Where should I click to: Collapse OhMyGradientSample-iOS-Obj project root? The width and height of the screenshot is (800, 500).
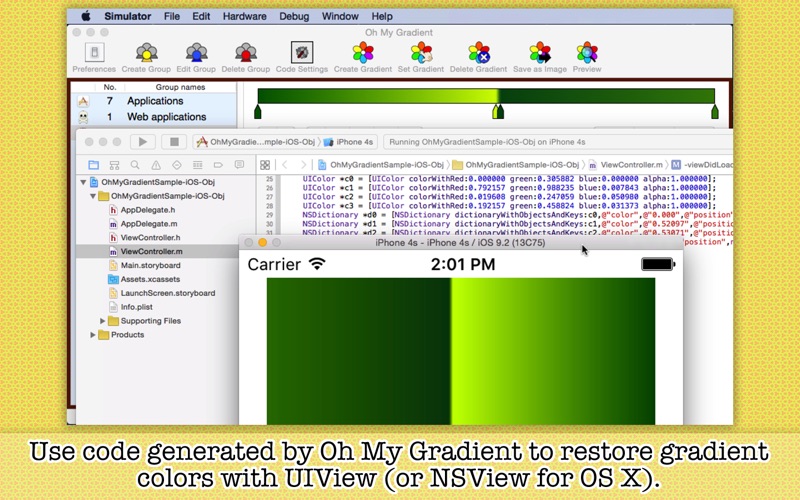pyautogui.click(x=83, y=182)
